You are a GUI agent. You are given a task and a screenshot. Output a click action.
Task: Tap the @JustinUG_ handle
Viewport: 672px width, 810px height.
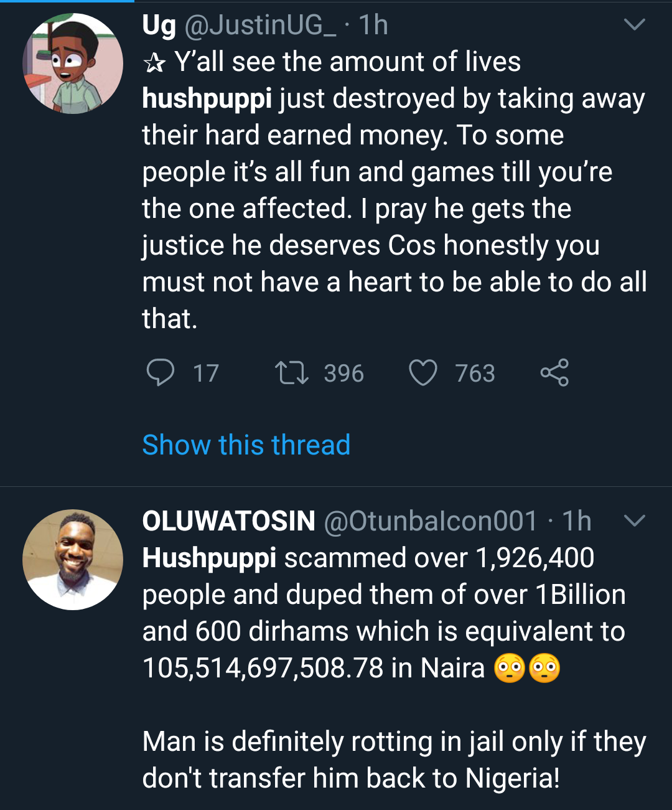click(x=259, y=26)
